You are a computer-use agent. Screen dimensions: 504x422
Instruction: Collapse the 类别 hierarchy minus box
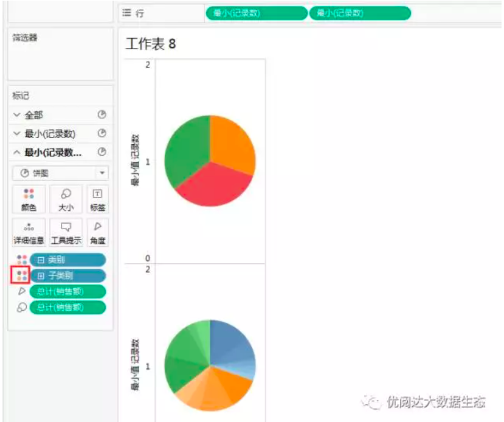[x=41, y=260]
